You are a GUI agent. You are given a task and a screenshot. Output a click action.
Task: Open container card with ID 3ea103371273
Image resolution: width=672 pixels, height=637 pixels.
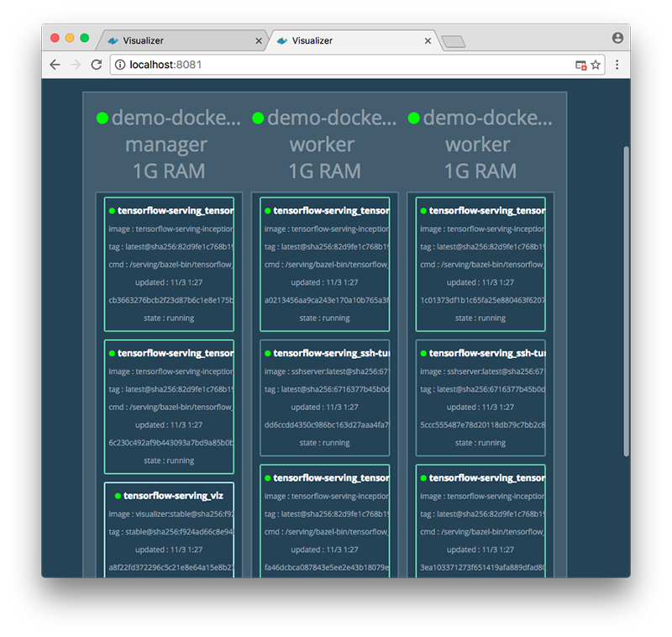pyautogui.click(x=480, y=521)
